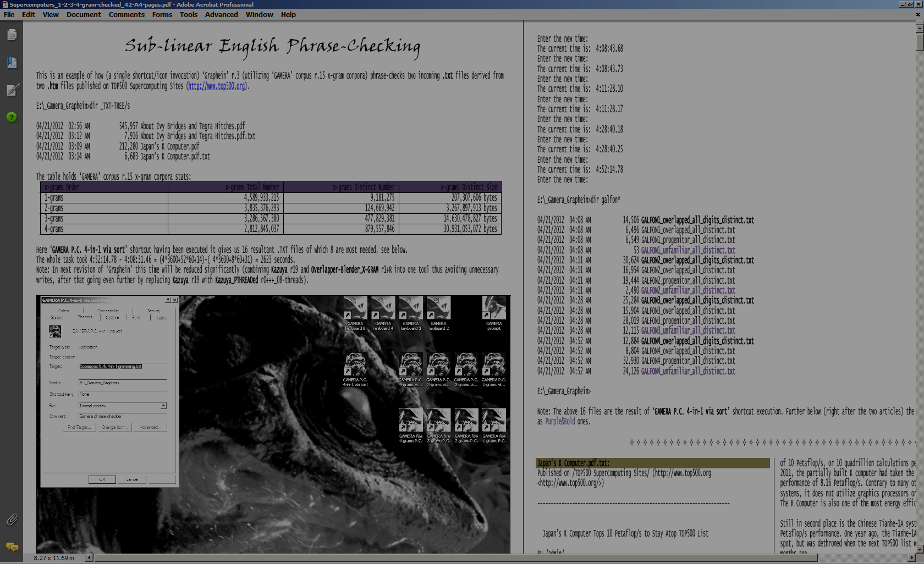
Task: Click the GAMERA P.C. 4-in-1 via sort desktop icon
Action: tap(355, 369)
